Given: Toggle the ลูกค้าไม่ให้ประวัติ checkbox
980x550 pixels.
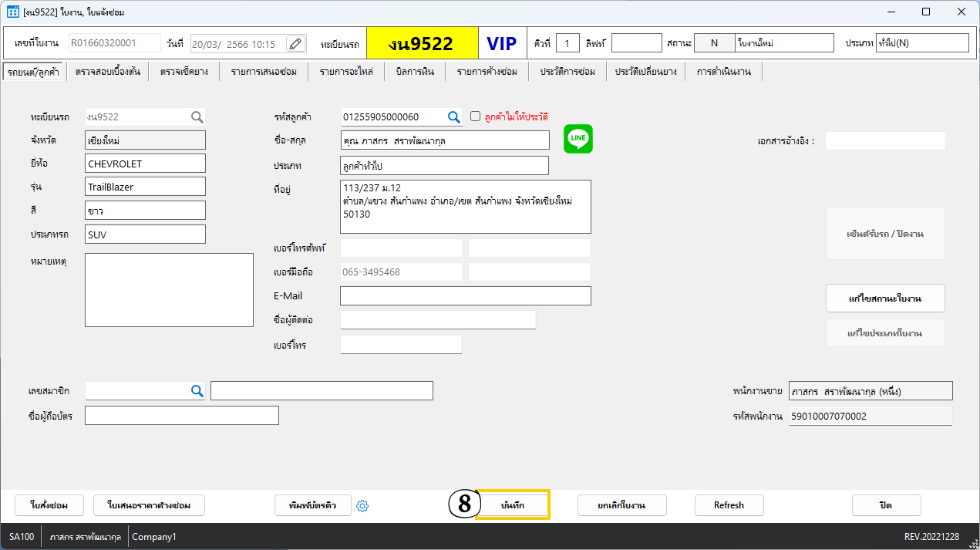Looking at the screenshot, I should 475,116.
